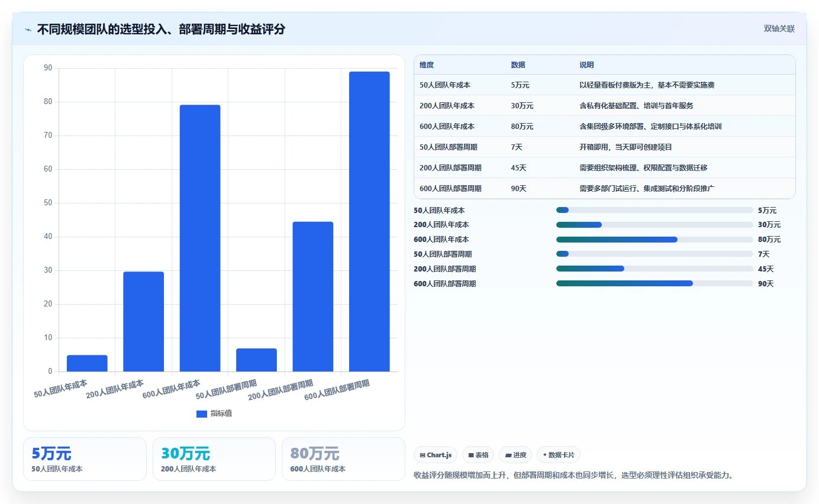Click table cell 600人团队部署周期
The height and width of the screenshot is (504, 819).
click(x=450, y=189)
